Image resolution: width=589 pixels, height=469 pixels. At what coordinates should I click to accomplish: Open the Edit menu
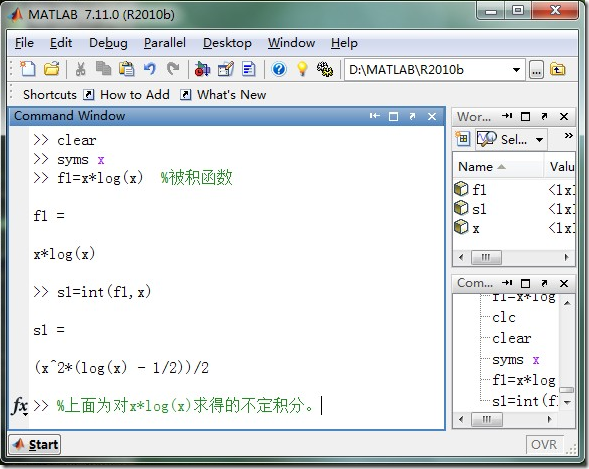pyautogui.click(x=61, y=43)
